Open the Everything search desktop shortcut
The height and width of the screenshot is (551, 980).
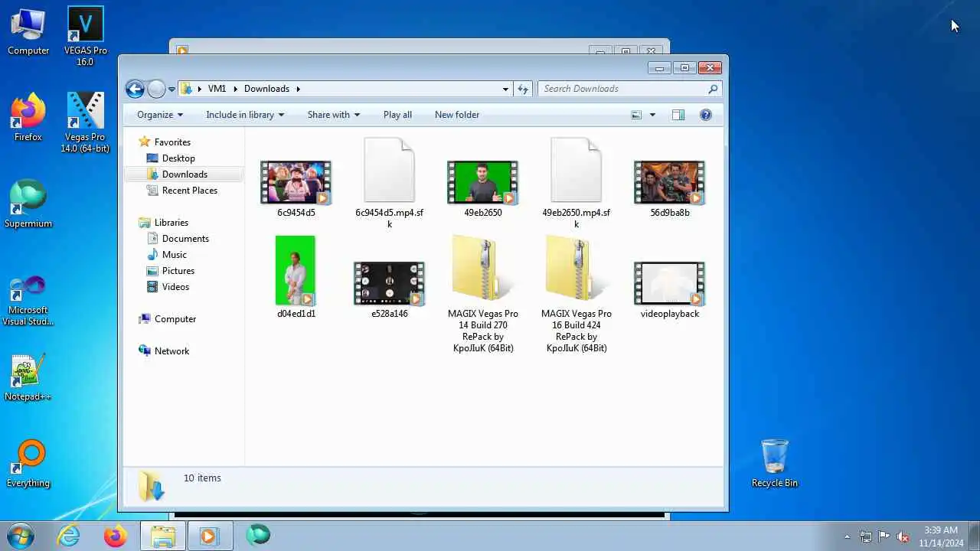click(28, 464)
